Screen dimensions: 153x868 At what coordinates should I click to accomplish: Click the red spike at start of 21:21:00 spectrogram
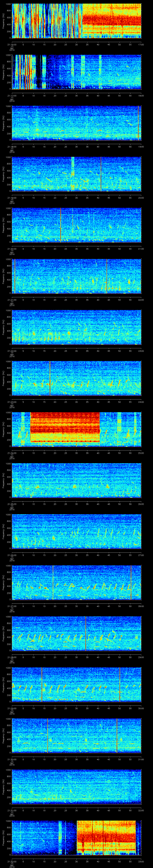pyautogui.click(x=15, y=276)
